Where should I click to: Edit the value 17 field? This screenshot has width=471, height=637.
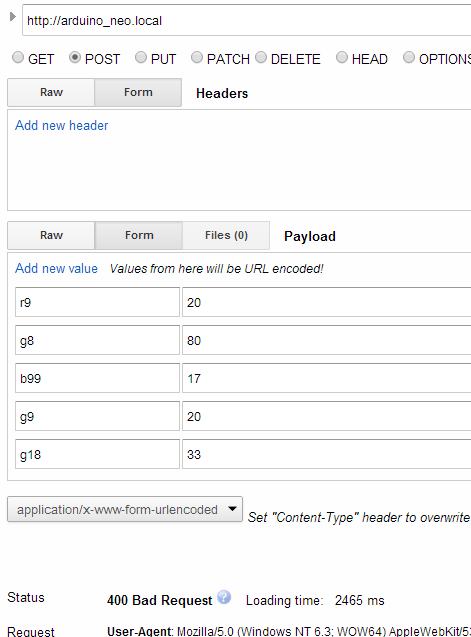[x=326, y=378]
